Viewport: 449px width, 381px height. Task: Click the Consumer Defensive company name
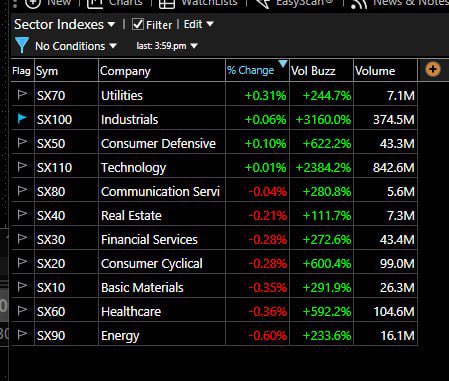pyautogui.click(x=159, y=144)
